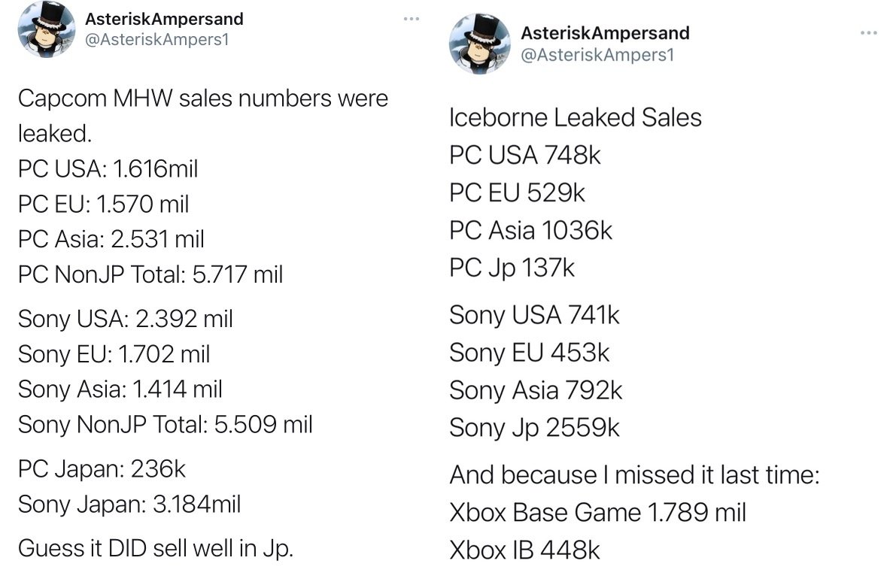Click 'And because I missed it last time:'
890x588 pixels.
click(634, 475)
